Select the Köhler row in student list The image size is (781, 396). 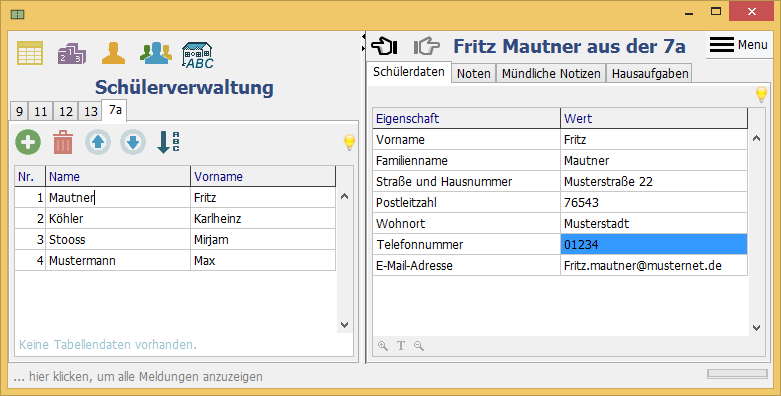coord(175,219)
